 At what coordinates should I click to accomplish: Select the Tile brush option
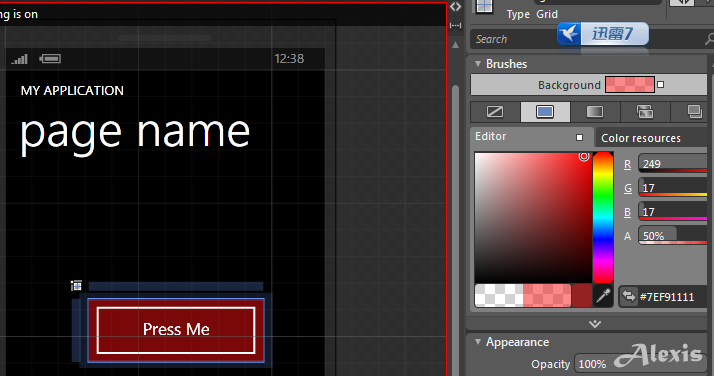[645, 112]
